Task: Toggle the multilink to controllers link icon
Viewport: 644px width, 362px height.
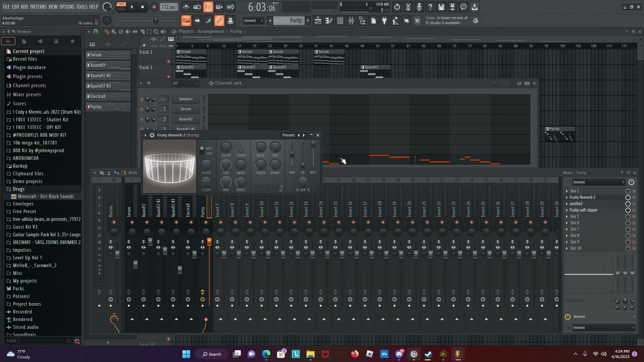Action: (x=219, y=21)
